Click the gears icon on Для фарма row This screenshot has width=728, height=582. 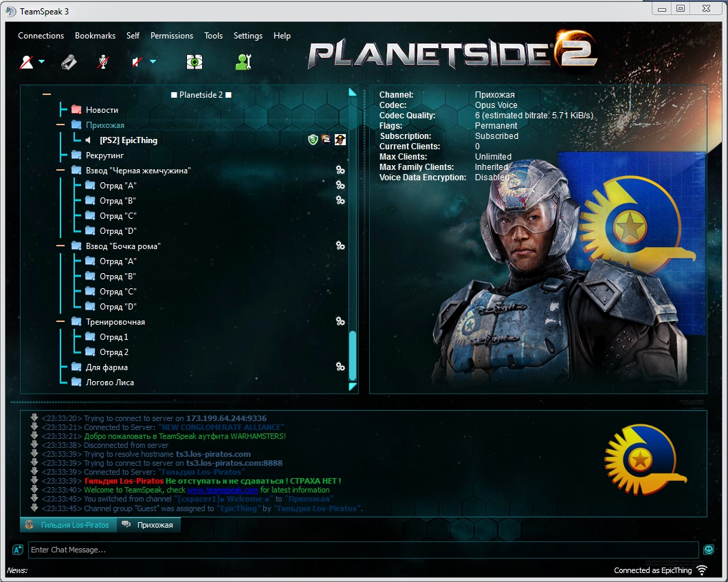point(340,367)
